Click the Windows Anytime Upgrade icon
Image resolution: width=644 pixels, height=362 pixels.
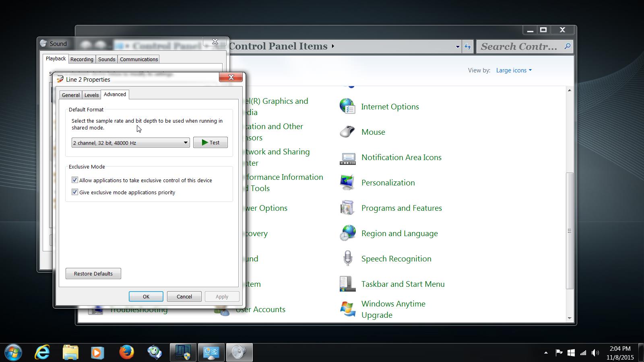click(347, 309)
